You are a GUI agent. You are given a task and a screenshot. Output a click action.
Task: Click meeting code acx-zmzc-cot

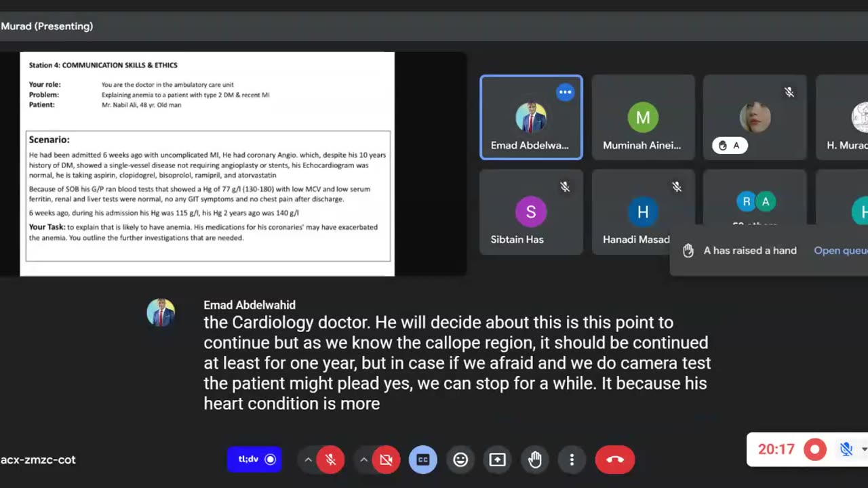pyautogui.click(x=38, y=460)
